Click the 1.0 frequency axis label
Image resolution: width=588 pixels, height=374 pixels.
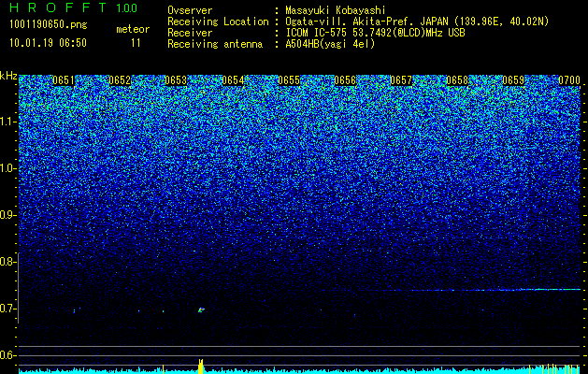(7, 168)
